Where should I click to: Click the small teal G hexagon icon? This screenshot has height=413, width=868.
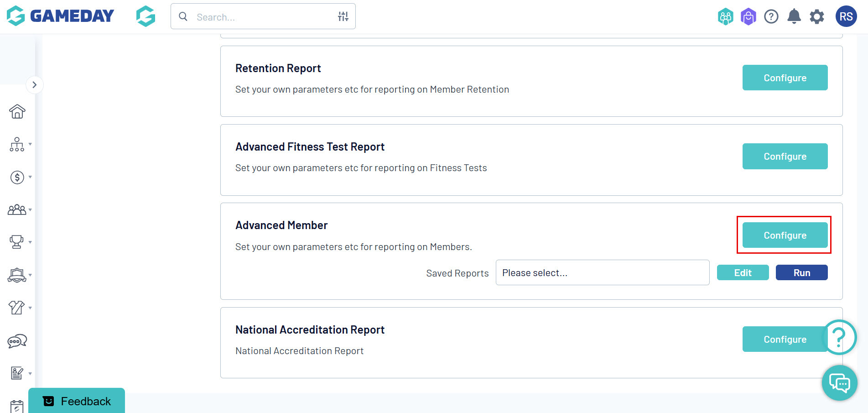pos(146,16)
